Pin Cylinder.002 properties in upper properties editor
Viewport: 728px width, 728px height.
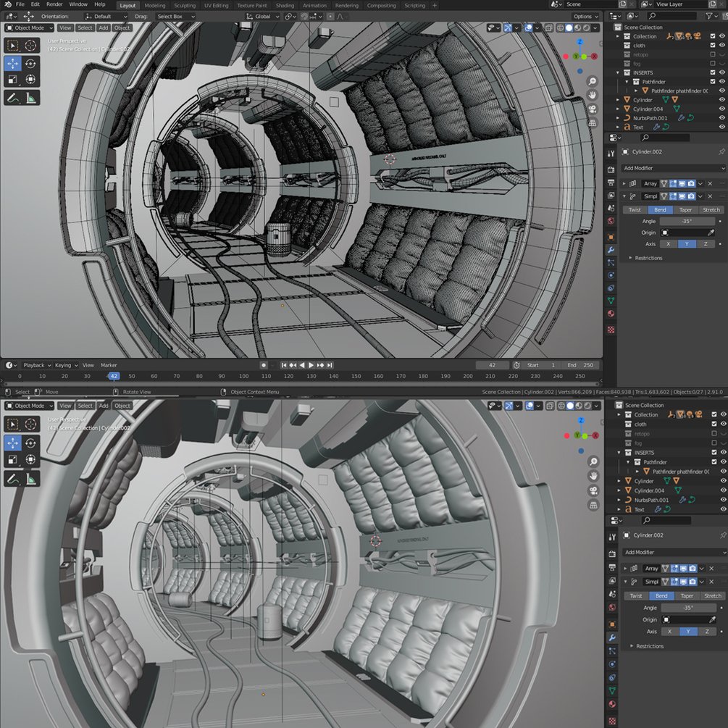(721, 152)
